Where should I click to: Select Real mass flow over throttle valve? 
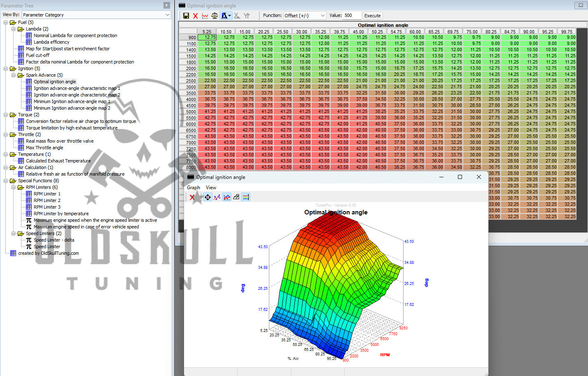click(x=60, y=141)
